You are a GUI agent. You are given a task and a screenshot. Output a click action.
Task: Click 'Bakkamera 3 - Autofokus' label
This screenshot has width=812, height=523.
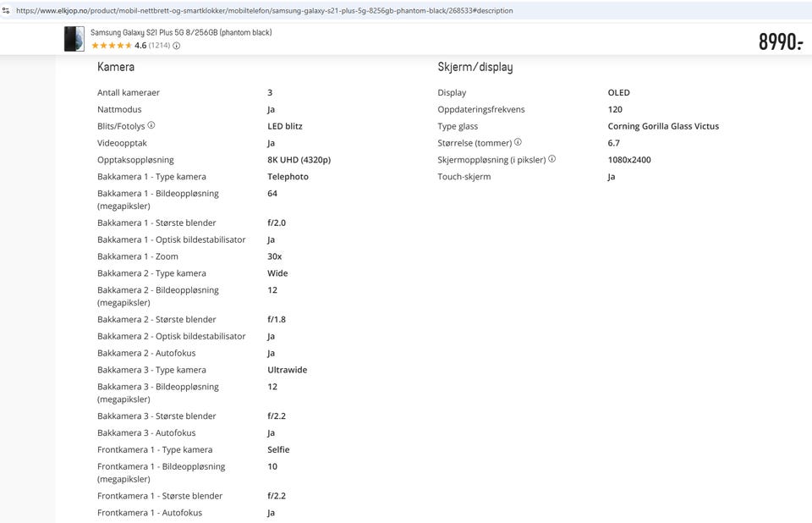click(146, 432)
